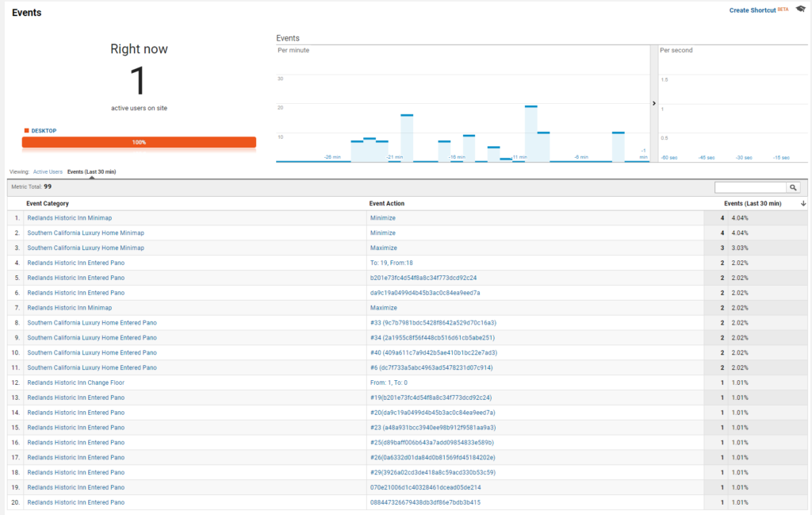Screen dimensions: 812x515
Task: Click the DESKTOP legend label
Action: (x=44, y=131)
